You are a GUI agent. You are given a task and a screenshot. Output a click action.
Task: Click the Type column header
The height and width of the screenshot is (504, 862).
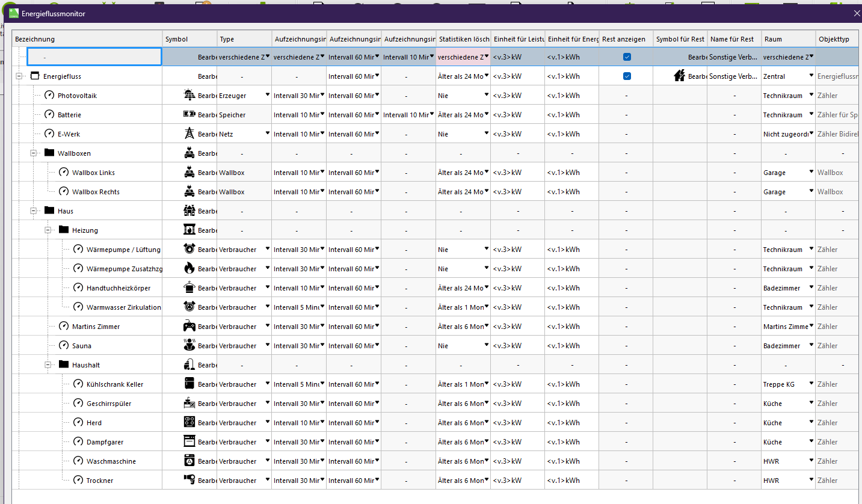coord(244,39)
